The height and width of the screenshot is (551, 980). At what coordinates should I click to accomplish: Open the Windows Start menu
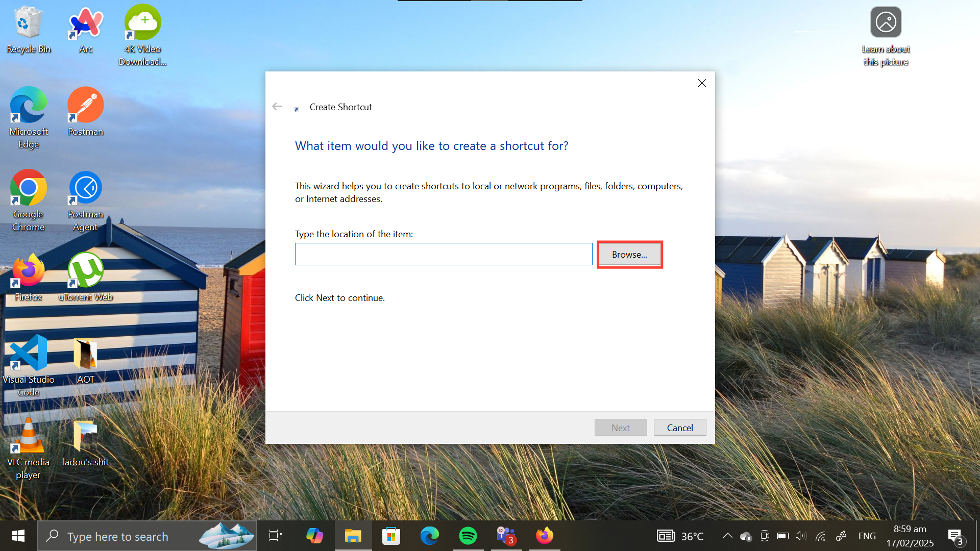coord(18,536)
